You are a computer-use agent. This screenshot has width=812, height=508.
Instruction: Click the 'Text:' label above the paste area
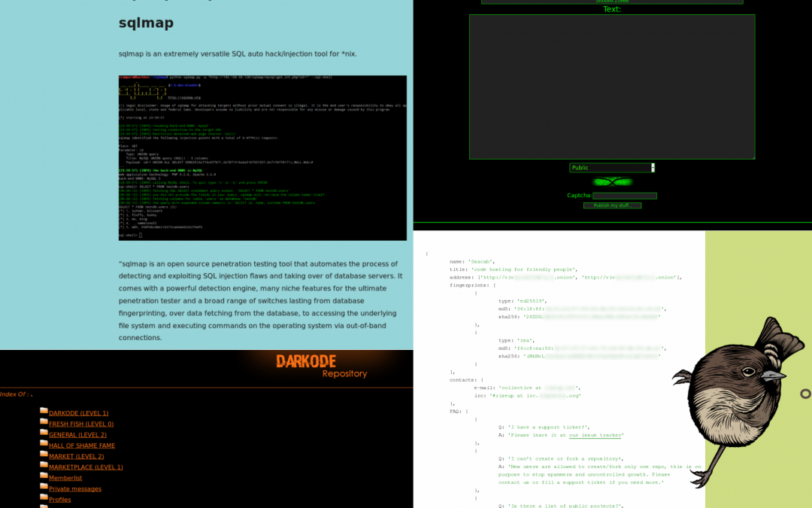pos(612,9)
